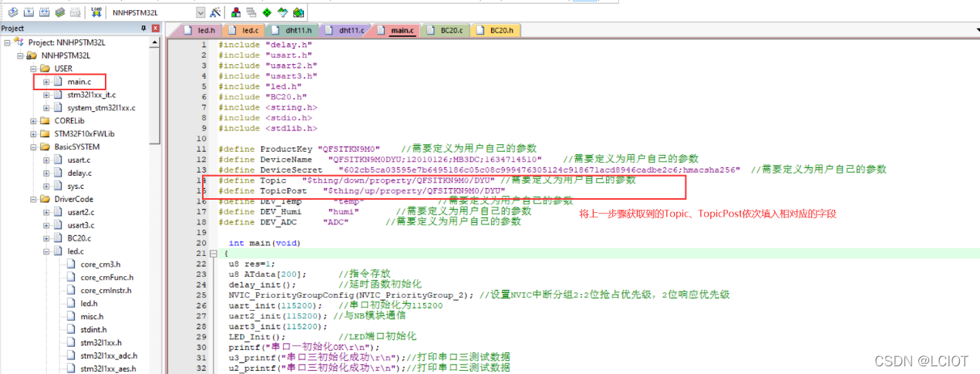Viewport: 980px width, 374px height.
Task: Switch to the led.c editor tab
Action: (243, 30)
